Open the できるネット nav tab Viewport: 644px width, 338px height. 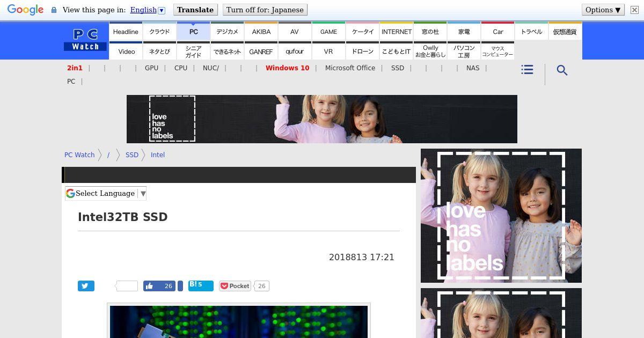[227, 51]
